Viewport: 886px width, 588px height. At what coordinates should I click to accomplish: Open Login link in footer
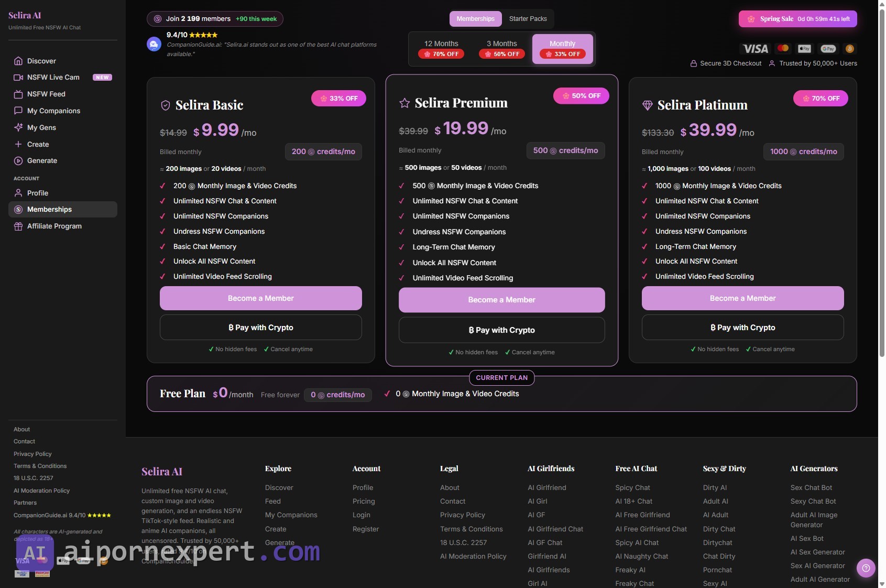362,515
